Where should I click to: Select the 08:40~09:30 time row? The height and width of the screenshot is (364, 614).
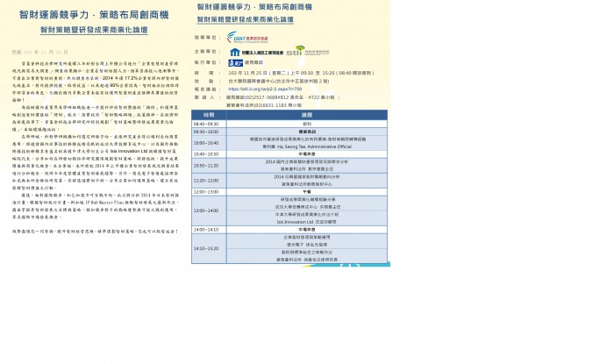[x=289, y=124]
